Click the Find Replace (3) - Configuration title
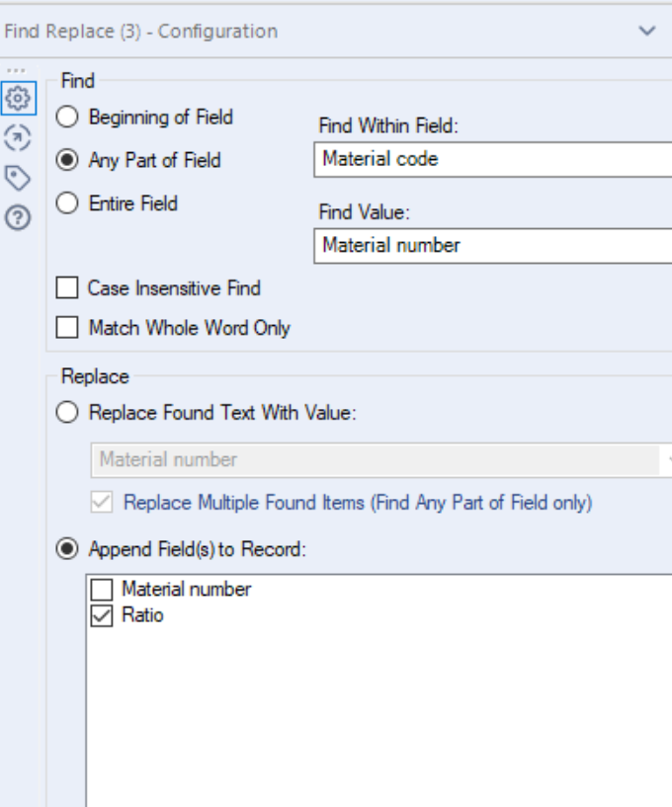 click(140, 32)
